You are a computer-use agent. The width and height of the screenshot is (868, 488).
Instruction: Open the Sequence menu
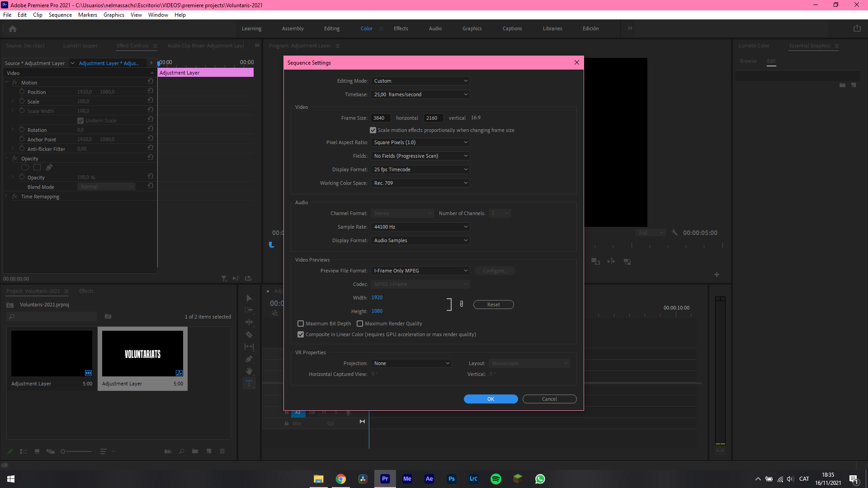coord(60,14)
